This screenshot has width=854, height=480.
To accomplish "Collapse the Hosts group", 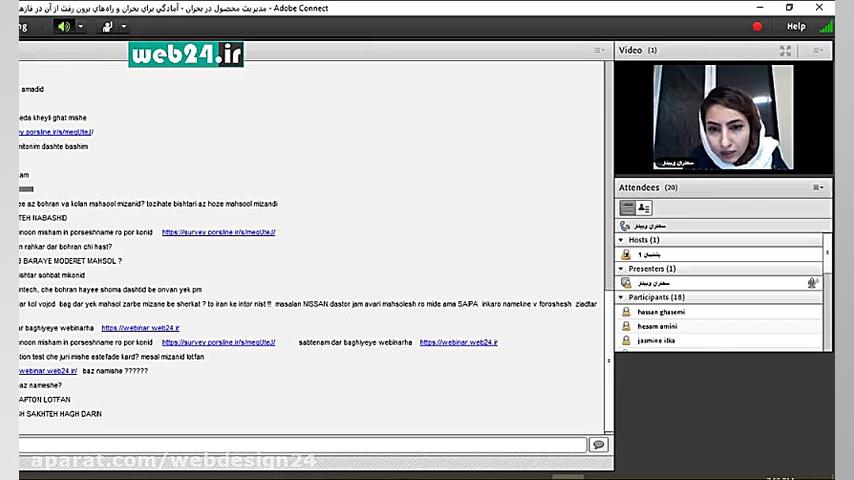I will tap(621, 240).
